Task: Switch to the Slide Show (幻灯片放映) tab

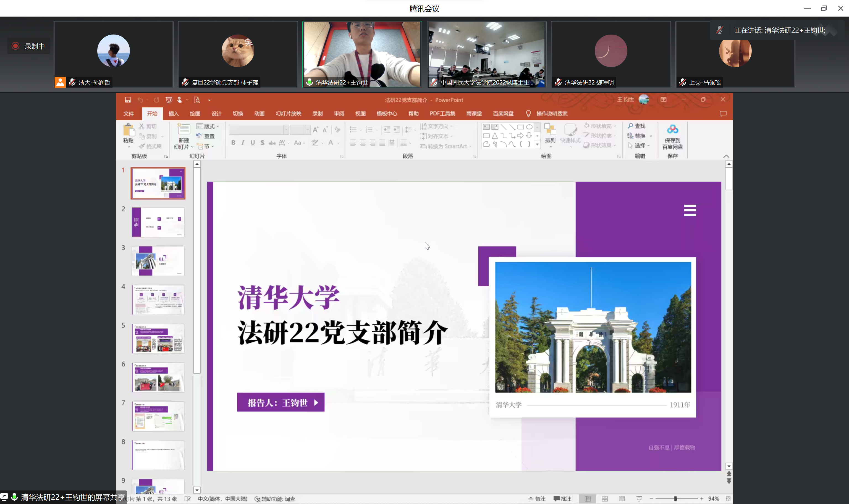Action: 289,114
